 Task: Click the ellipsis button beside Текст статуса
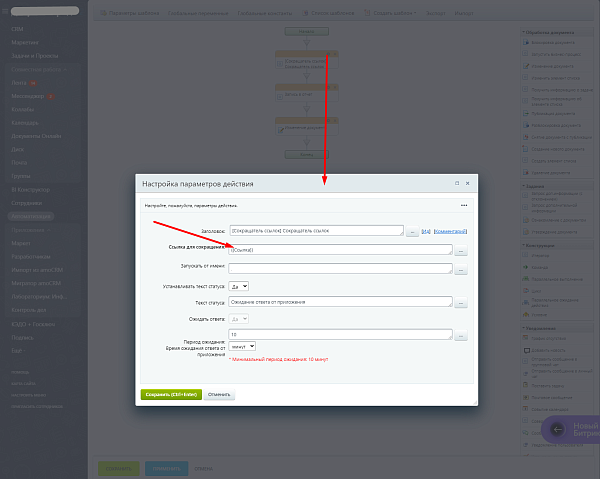click(x=461, y=303)
